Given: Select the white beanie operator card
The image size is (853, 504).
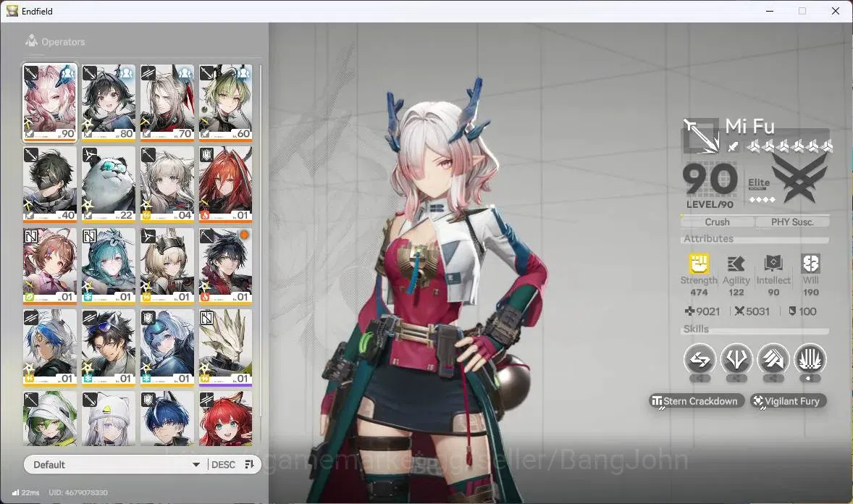Looking at the screenshot, I should (x=109, y=418).
